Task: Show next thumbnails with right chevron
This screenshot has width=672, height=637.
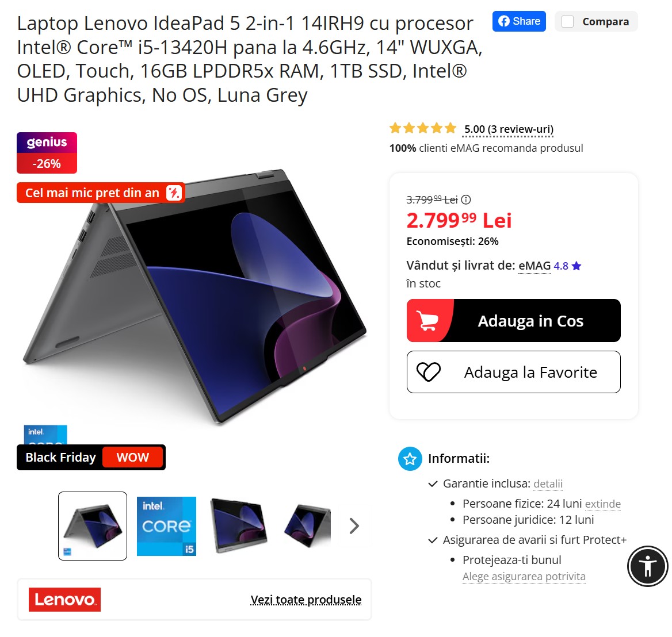Action: click(x=354, y=526)
